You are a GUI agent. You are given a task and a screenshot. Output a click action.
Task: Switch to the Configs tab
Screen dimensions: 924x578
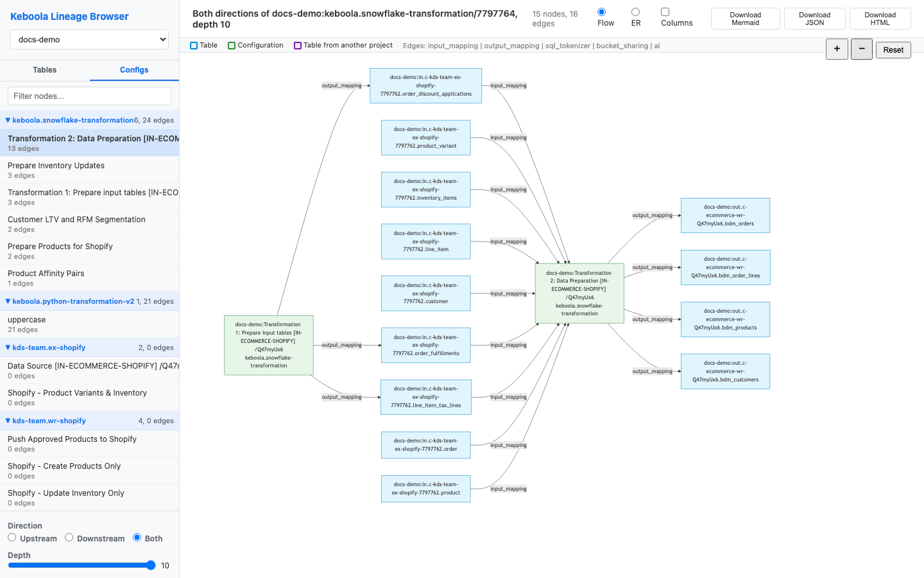point(134,70)
